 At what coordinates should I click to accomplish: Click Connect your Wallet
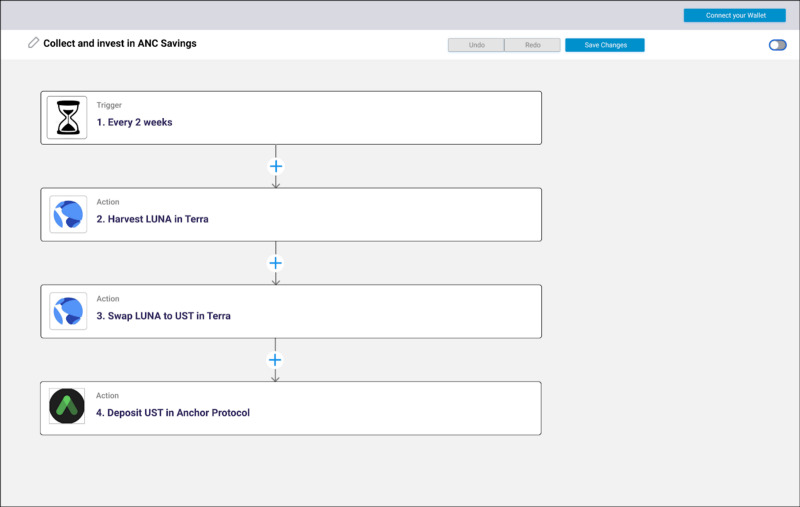(735, 15)
